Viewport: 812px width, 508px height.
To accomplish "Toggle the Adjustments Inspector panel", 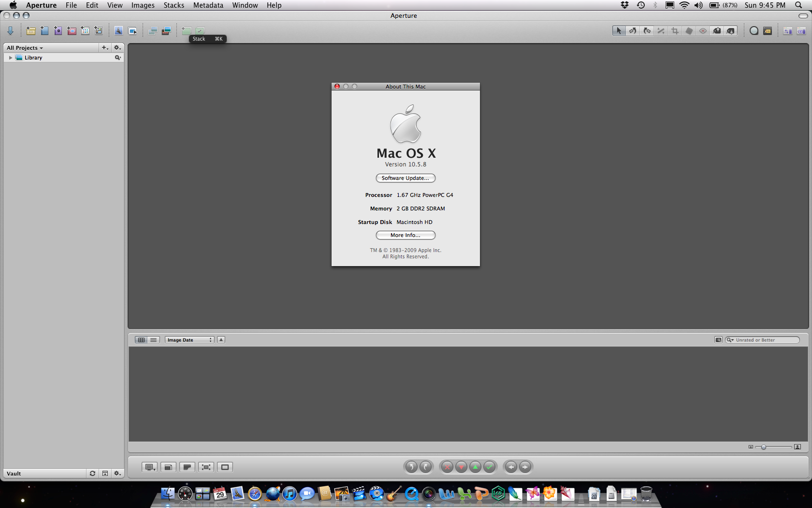I will (x=788, y=31).
